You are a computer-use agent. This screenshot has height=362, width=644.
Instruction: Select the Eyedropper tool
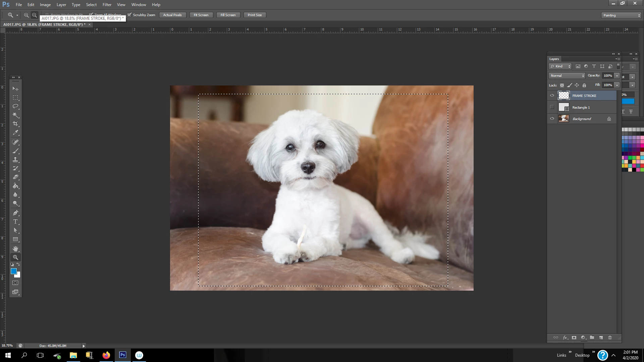(x=15, y=133)
